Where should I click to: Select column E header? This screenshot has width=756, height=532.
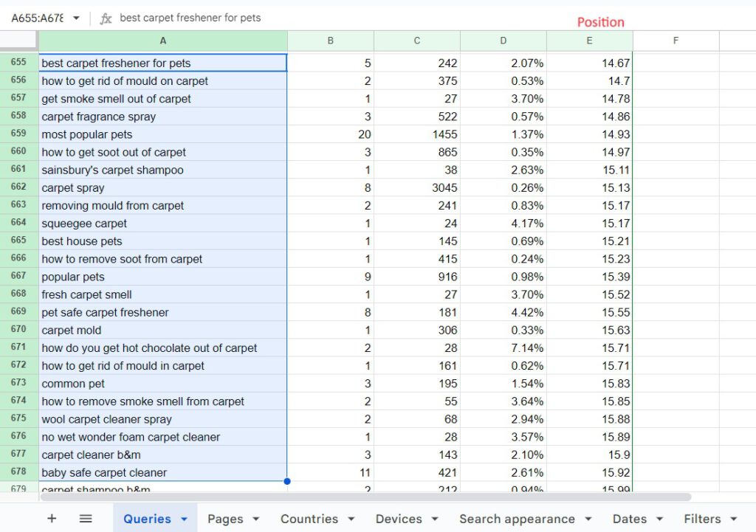pyautogui.click(x=589, y=41)
